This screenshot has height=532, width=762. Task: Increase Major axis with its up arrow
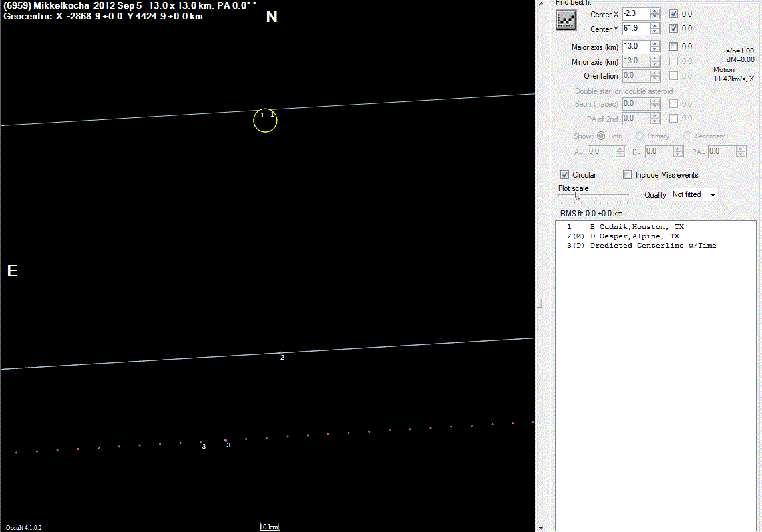(x=655, y=44)
